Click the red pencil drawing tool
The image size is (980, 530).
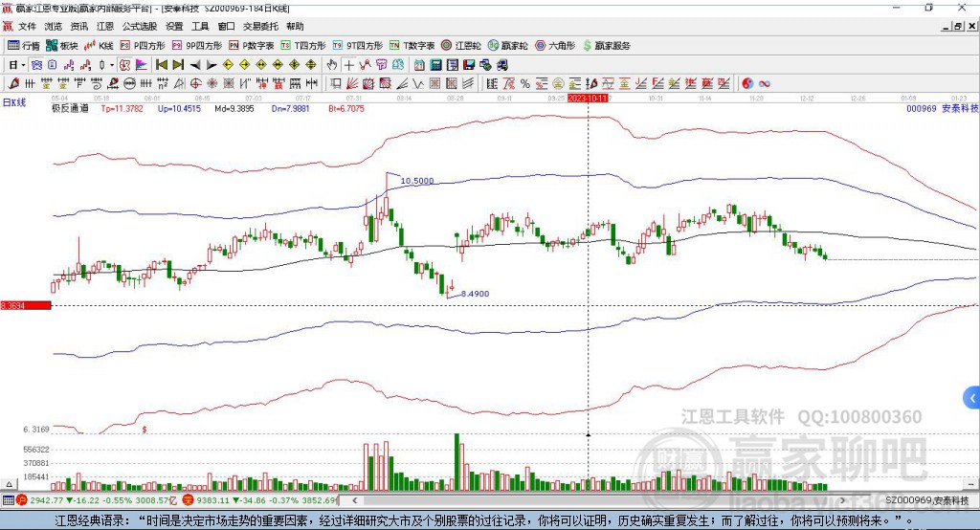click(x=13, y=84)
